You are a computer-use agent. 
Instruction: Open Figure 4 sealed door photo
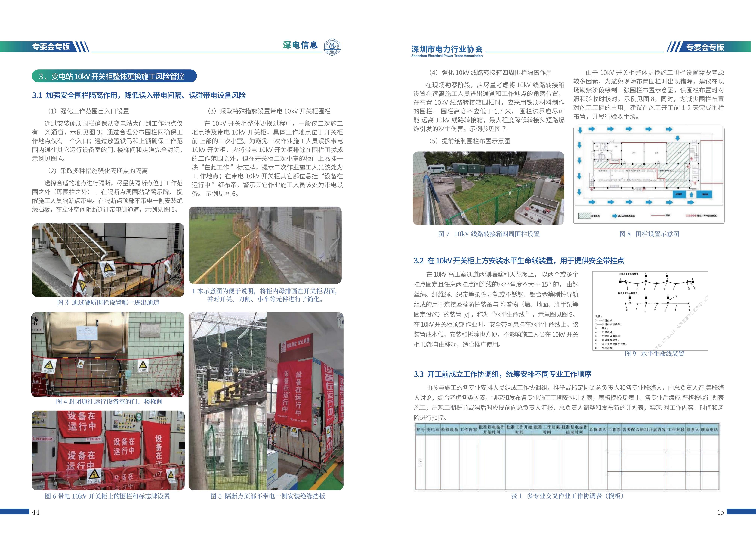pyautogui.click(x=108, y=354)
